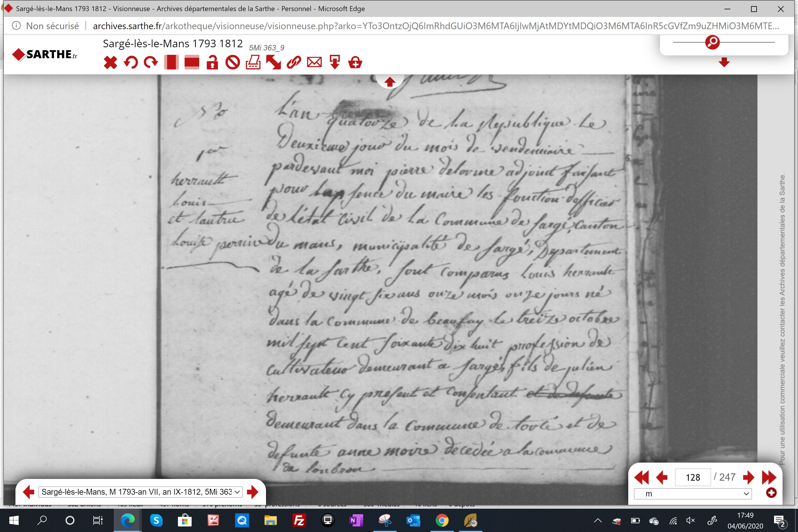The image size is (798, 532).
Task: Click the red prohibition circle icon
Action: [x=233, y=62]
